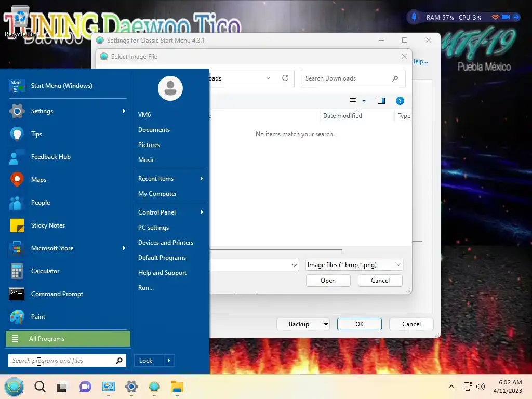Launch the Paint palette icon

click(17, 317)
